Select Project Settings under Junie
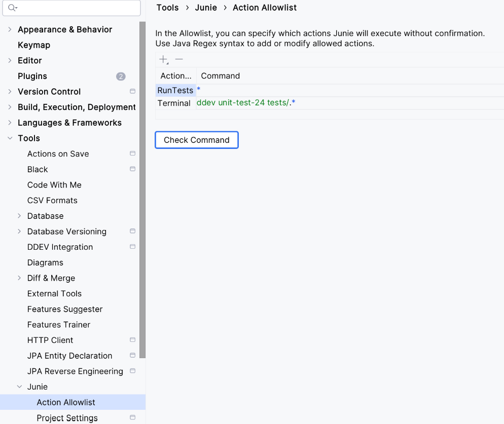 coord(67,418)
